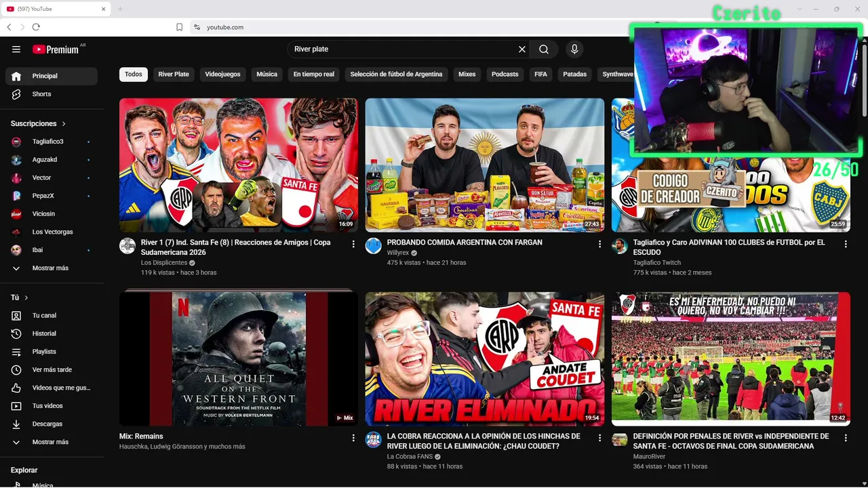The image size is (868, 488).
Task: Open the River Eliminado video thumbnail
Action: pyautogui.click(x=485, y=359)
